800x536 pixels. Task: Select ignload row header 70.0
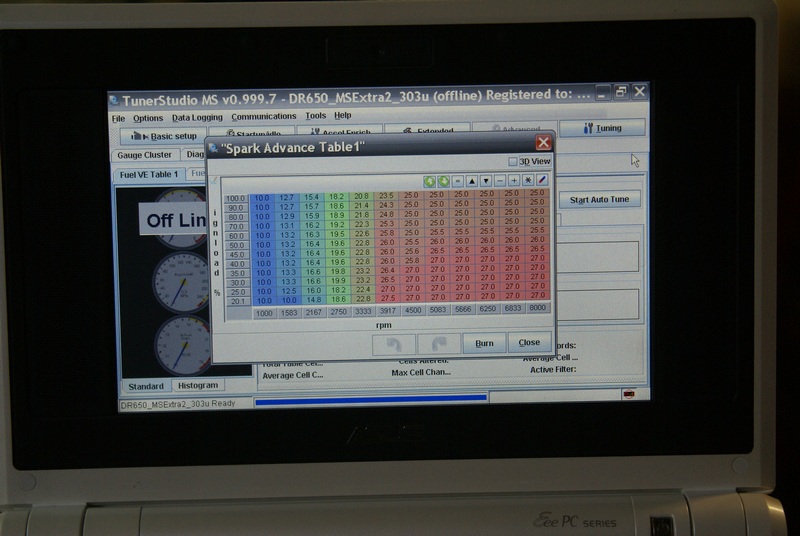point(236,226)
